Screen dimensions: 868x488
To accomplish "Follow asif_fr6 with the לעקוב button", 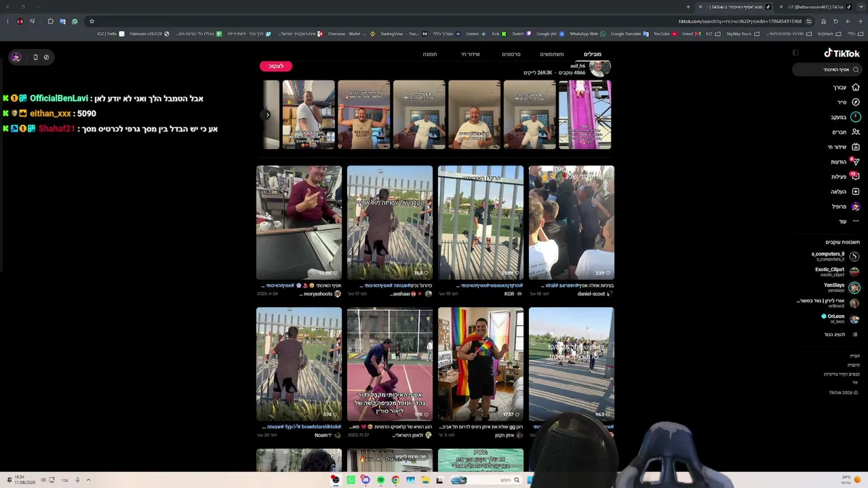I will click(x=276, y=66).
